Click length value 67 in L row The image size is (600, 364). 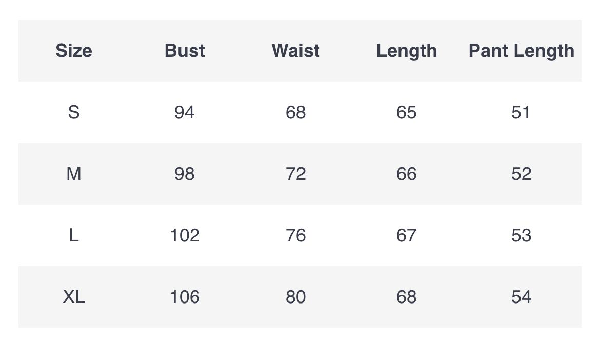406,235
